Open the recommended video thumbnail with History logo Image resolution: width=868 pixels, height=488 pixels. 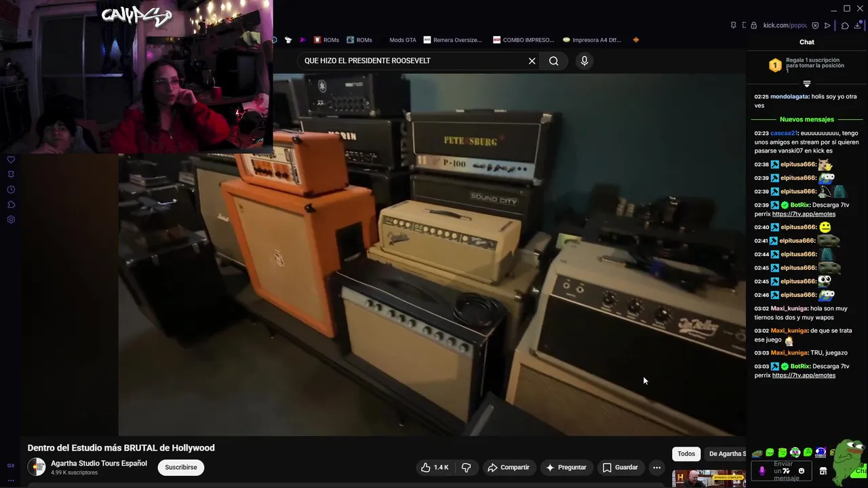[x=709, y=479]
